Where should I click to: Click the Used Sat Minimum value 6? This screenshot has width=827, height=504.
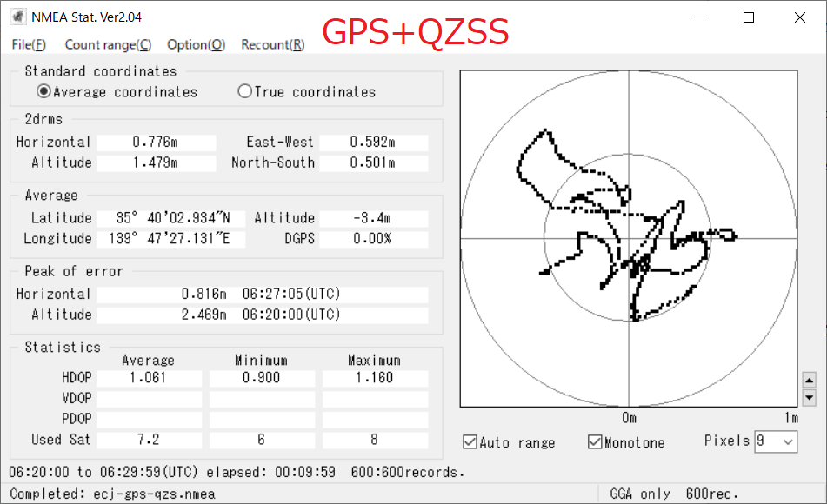coord(262,440)
